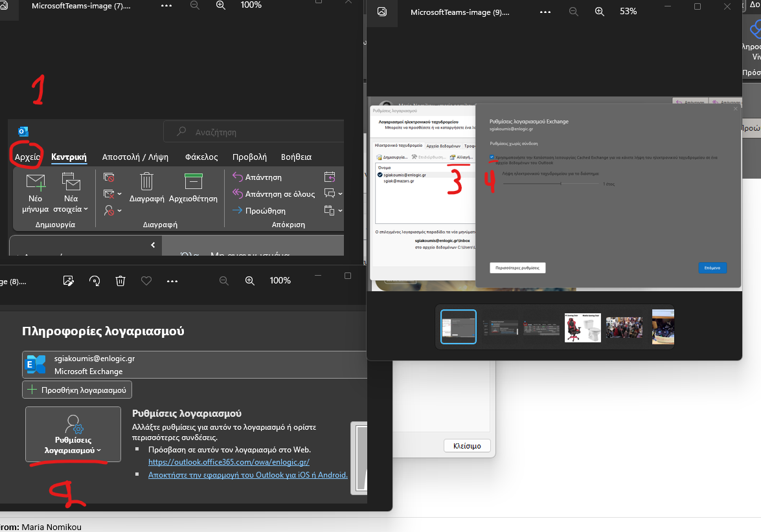This screenshot has height=532, width=761.
Task: Collapse the folder pane with the chevron
Action: [x=153, y=245]
